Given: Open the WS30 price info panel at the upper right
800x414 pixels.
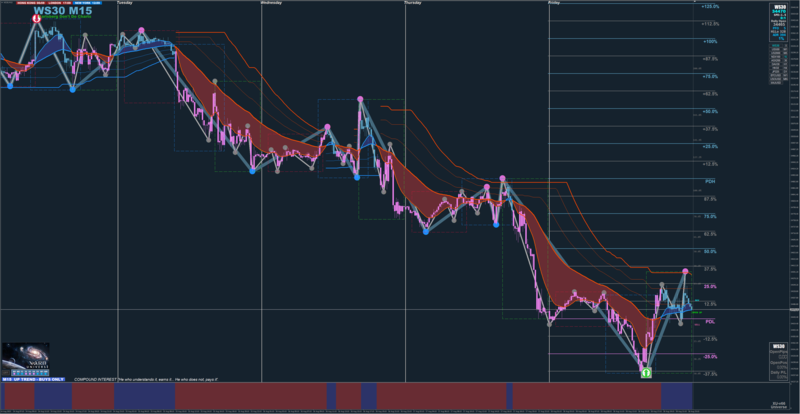Looking at the screenshot, I should [779, 22].
